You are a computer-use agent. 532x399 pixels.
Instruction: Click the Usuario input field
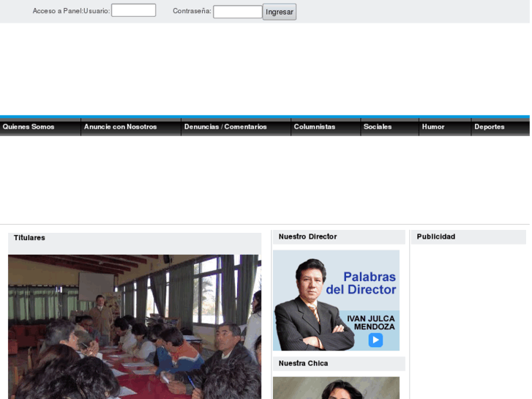coord(134,10)
